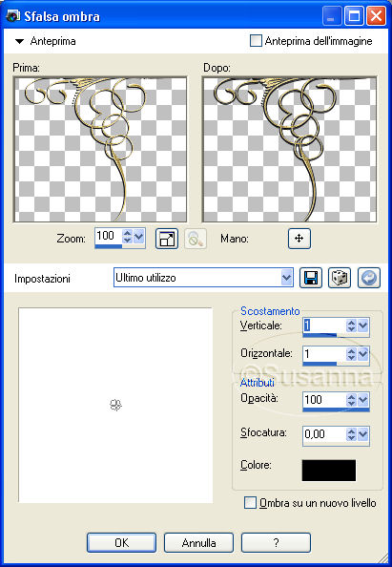This screenshot has height=567, width=392.
Task: Click the app icon in title bar
Action: [x=13, y=16]
